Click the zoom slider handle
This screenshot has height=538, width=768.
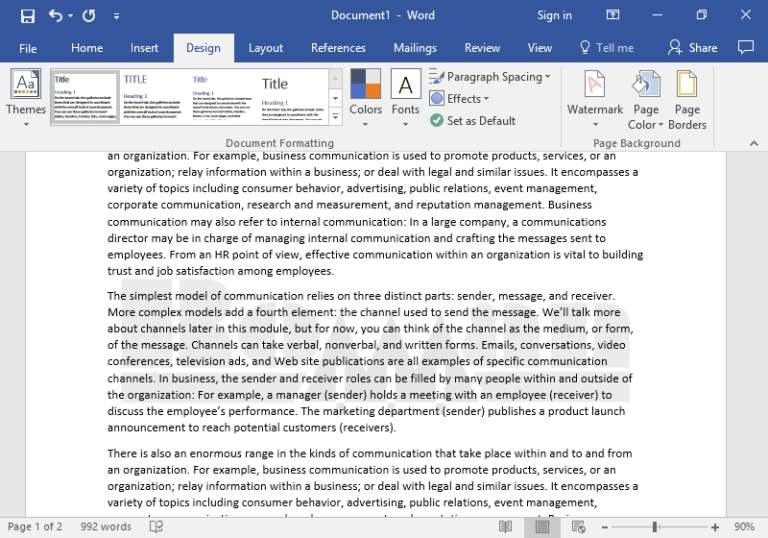[x=654, y=527]
